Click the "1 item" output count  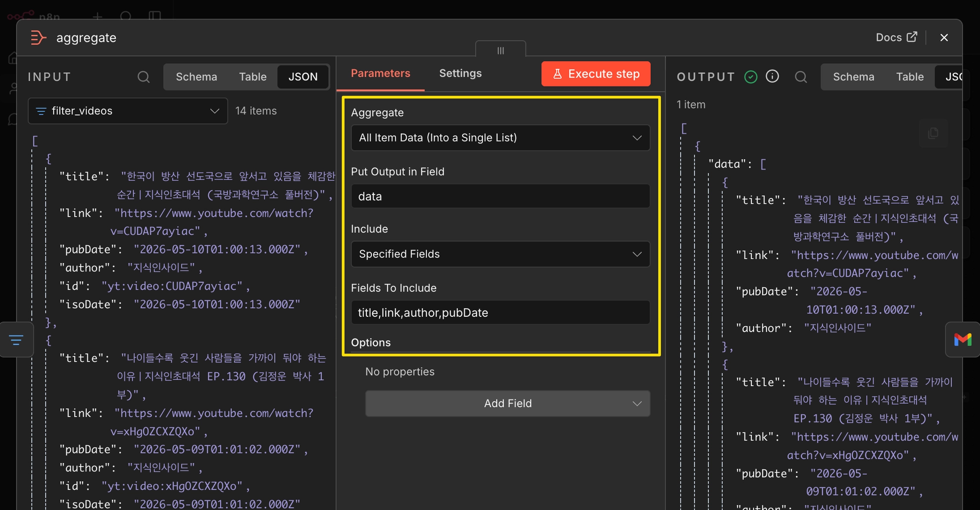[x=691, y=104]
